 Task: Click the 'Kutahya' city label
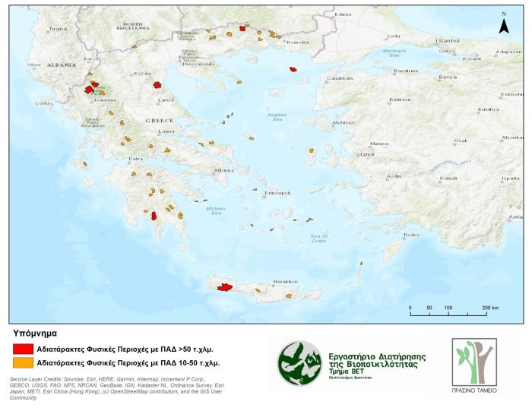click(488, 109)
